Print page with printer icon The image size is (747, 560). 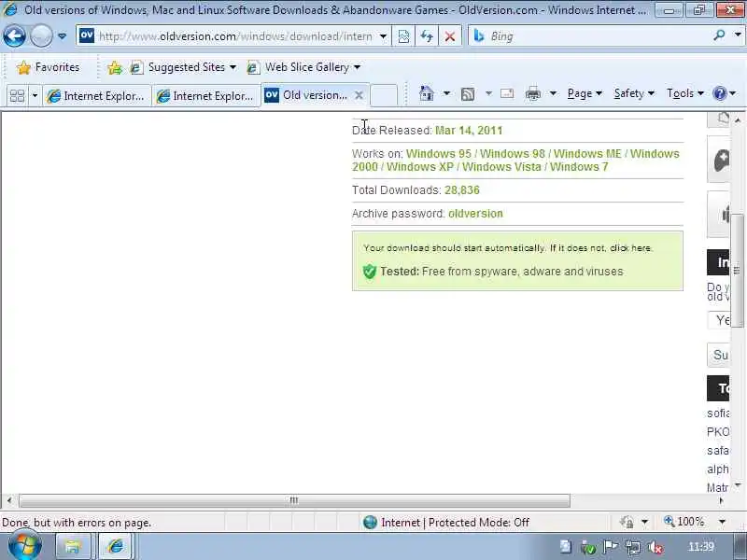click(x=533, y=94)
